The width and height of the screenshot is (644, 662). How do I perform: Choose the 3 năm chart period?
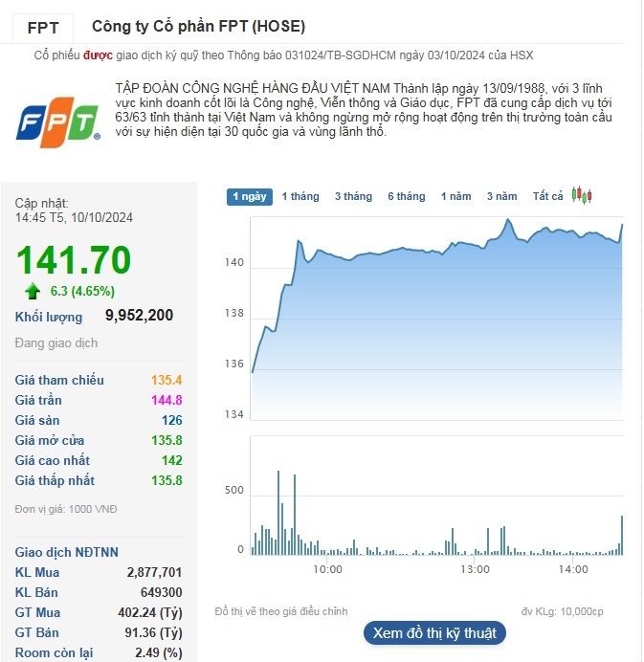click(x=501, y=196)
